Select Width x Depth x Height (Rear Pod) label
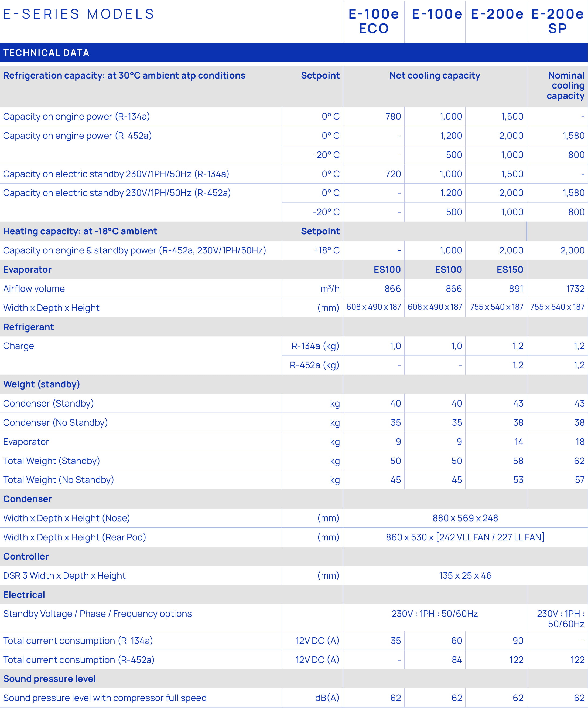Screen dimensions: 588x711 pyautogui.click(x=74, y=537)
